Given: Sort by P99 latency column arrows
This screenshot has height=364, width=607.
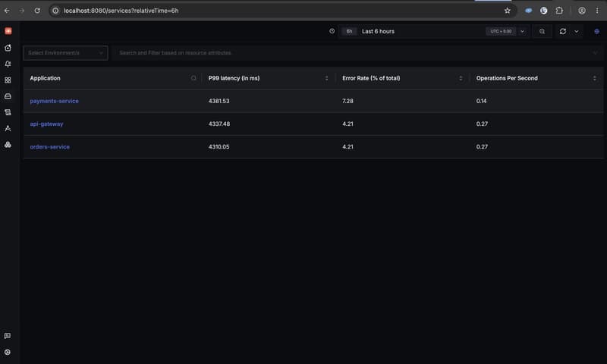Looking at the screenshot, I should (326, 78).
